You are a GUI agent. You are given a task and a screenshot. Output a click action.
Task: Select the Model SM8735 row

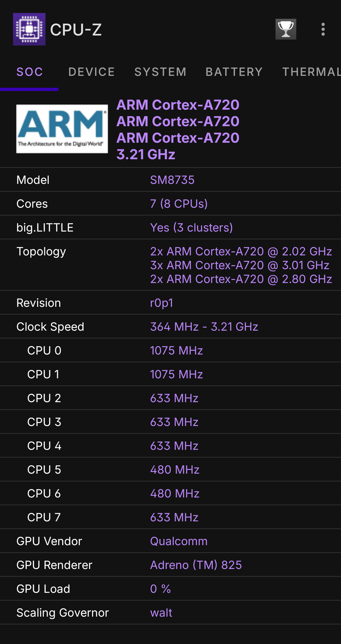pyautogui.click(x=170, y=180)
